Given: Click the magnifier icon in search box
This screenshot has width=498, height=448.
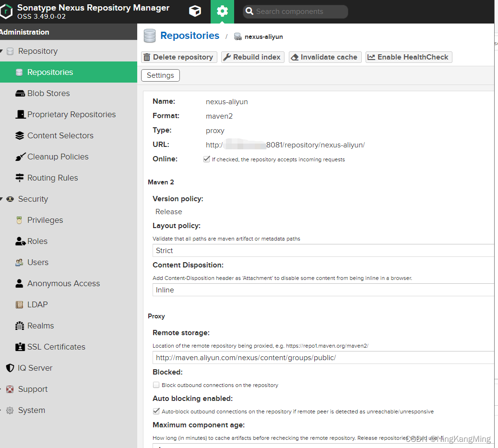Looking at the screenshot, I should click(249, 12).
